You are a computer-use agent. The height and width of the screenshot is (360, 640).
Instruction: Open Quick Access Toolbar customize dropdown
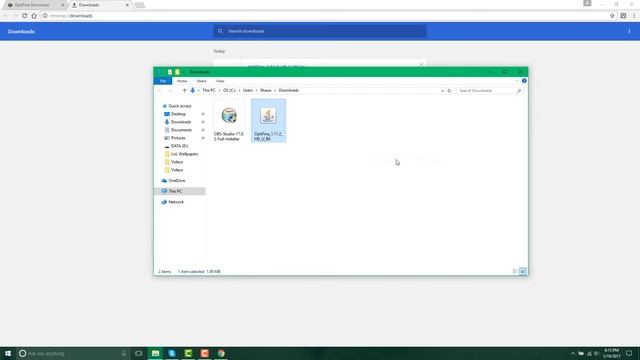(x=184, y=72)
